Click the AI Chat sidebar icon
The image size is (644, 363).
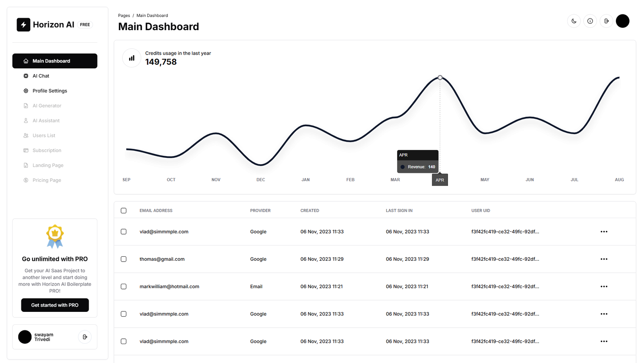pos(26,76)
